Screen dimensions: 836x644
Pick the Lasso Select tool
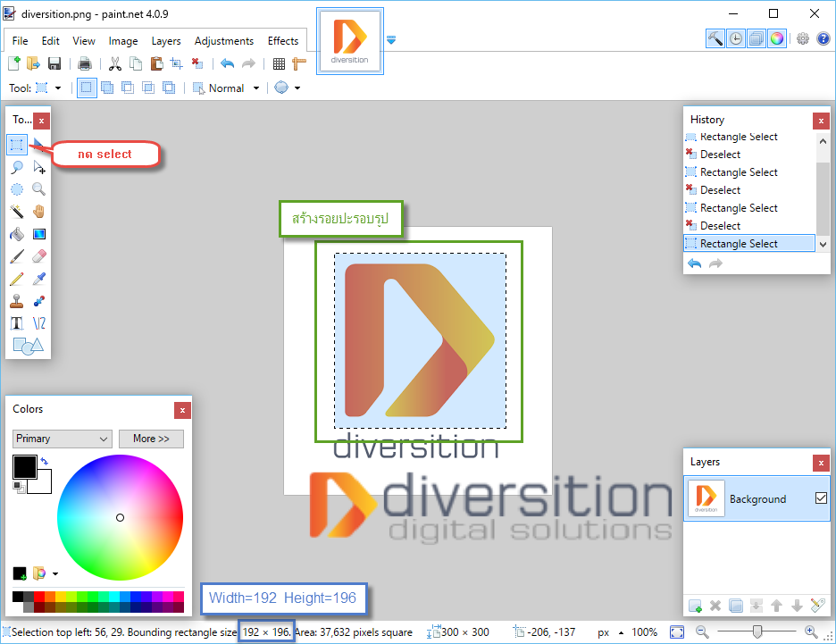(x=17, y=167)
